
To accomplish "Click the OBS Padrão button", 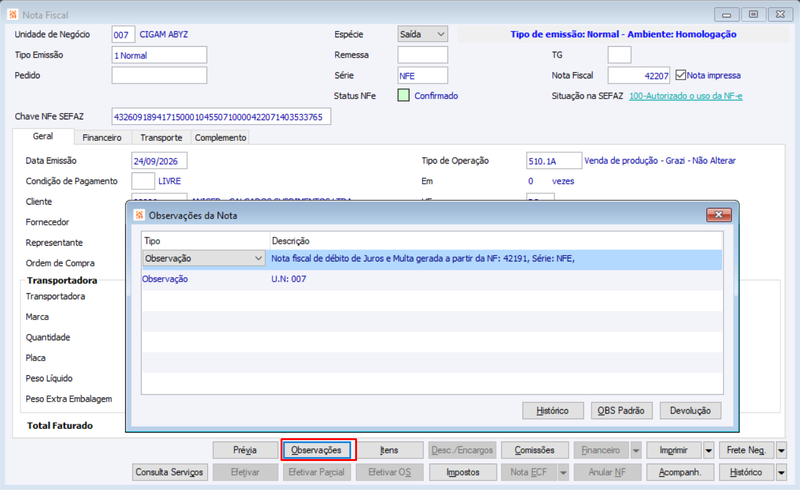I will (x=621, y=410).
